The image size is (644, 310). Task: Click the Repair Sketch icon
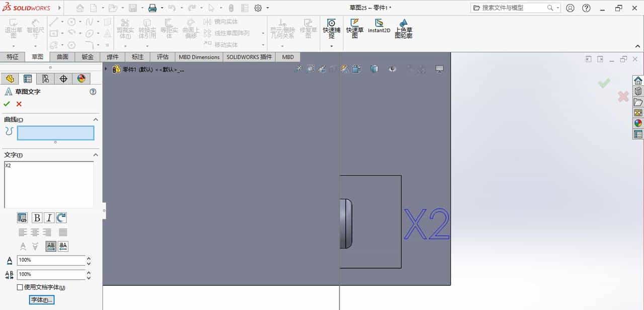point(307,28)
